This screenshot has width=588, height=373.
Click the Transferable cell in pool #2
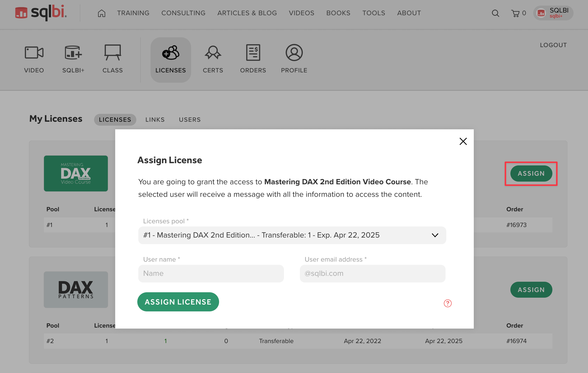[x=276, y=341]
